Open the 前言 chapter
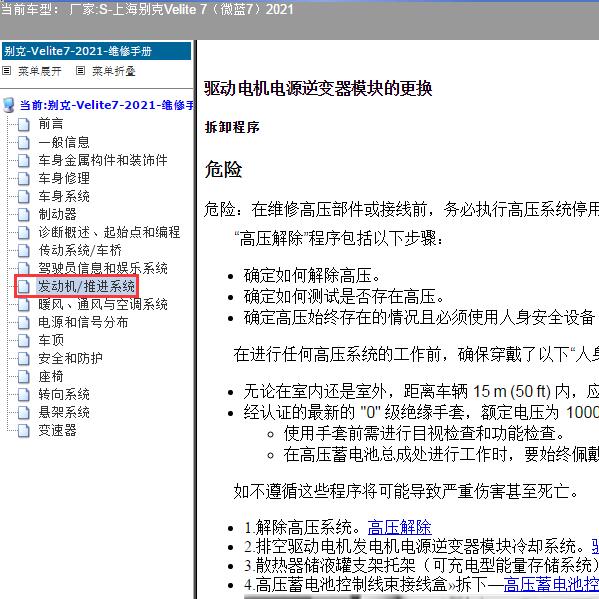Viewport: 599px width, 599px height. point(51,124)
